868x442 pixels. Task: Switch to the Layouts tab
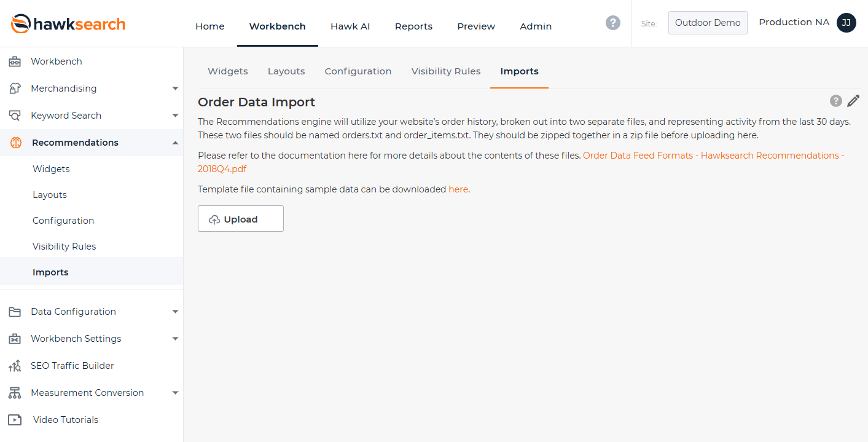[286, 71]
